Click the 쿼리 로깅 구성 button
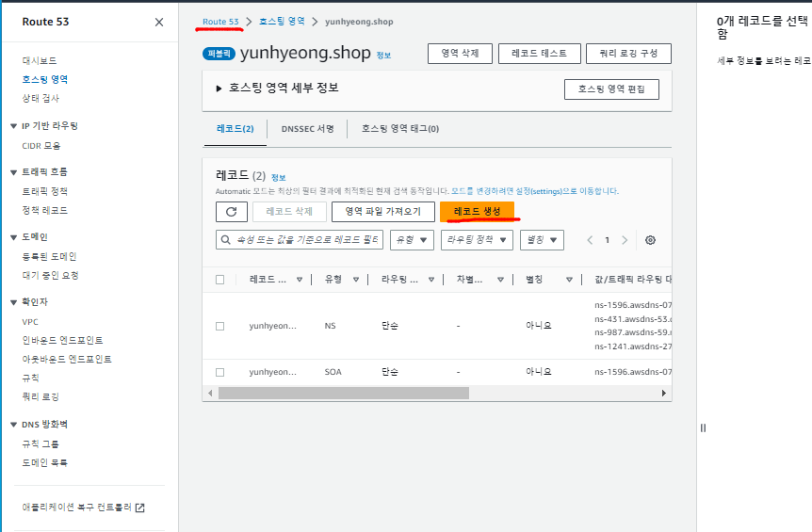 tap(628, 54)
